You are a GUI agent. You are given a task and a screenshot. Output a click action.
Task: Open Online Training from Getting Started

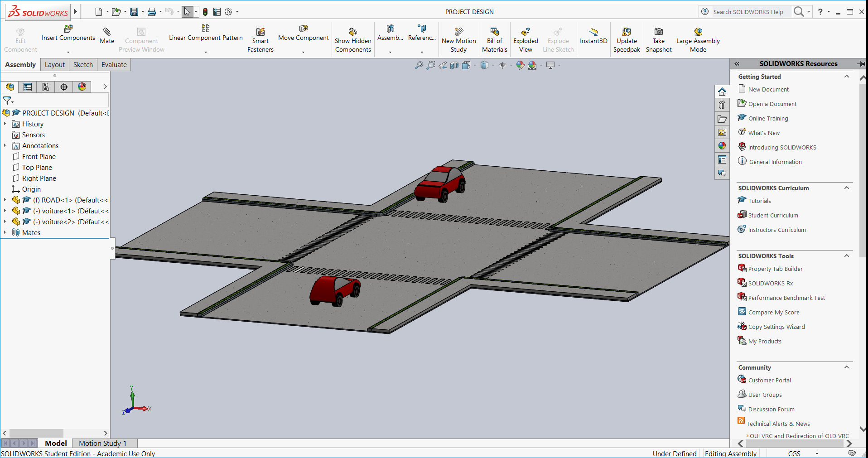(x=767, y=118)
